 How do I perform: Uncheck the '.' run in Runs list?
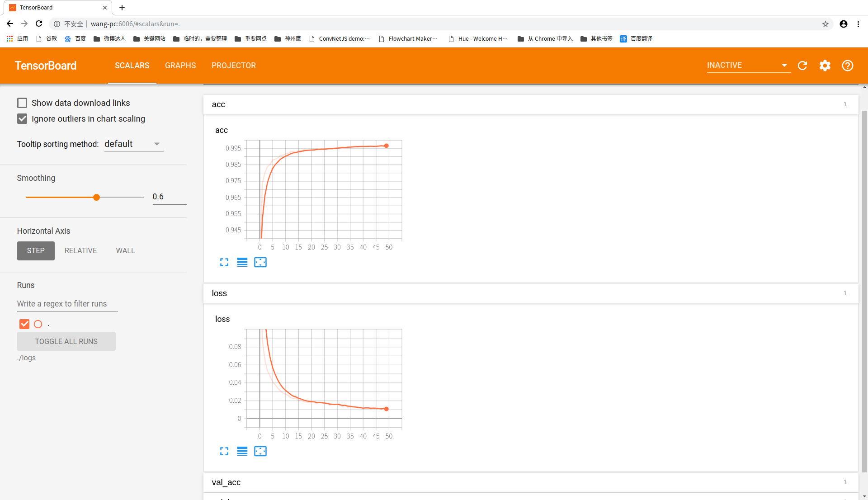click(24, 324)
